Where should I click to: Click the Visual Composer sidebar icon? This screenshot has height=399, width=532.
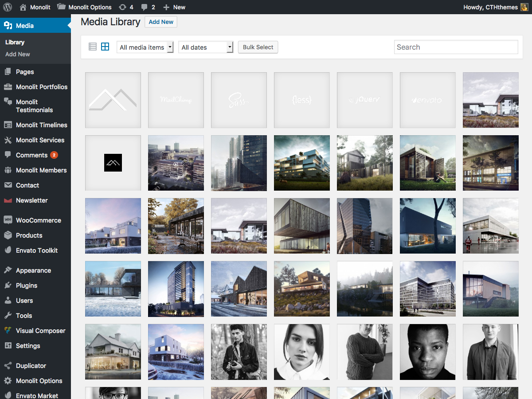click(x=8, y=331)
